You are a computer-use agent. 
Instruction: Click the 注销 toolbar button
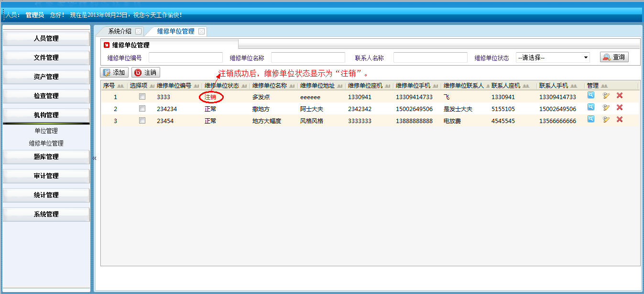146,73
